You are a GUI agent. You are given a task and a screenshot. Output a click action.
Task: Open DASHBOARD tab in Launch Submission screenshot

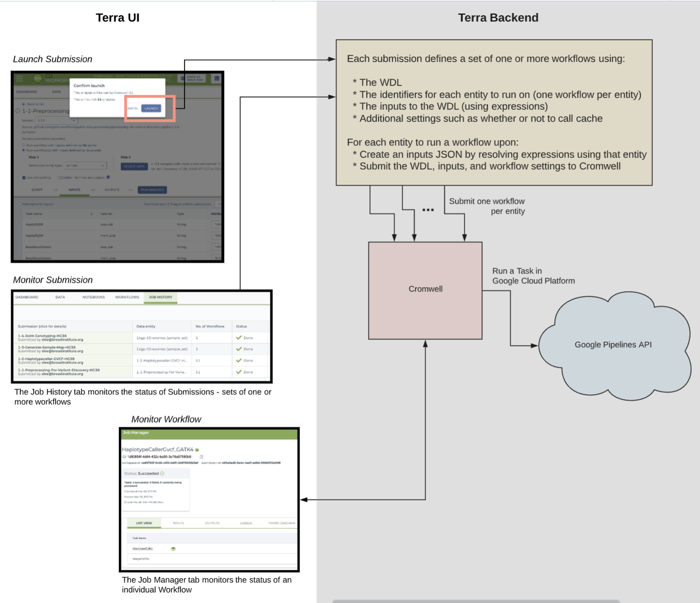coord(27,92)
